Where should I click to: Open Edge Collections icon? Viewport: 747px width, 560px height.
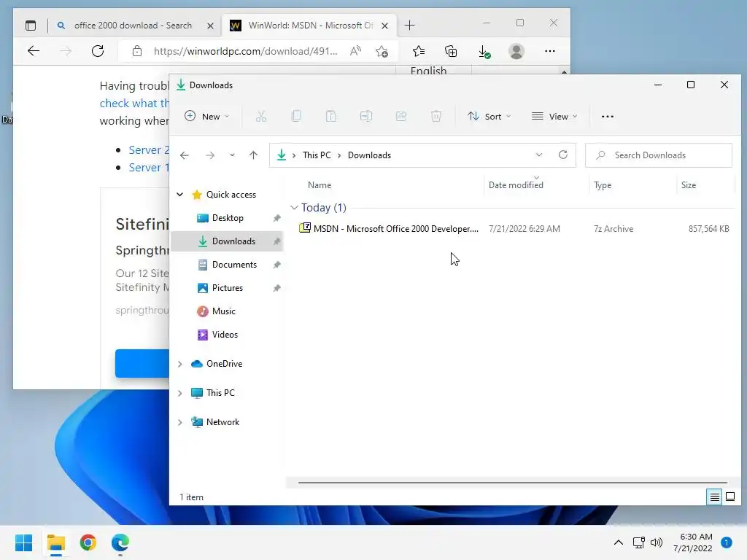pos(451,51)
